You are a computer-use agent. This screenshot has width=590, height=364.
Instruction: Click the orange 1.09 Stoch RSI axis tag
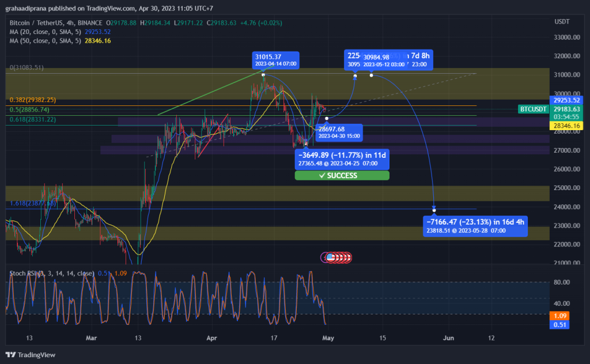pos(559,316)
